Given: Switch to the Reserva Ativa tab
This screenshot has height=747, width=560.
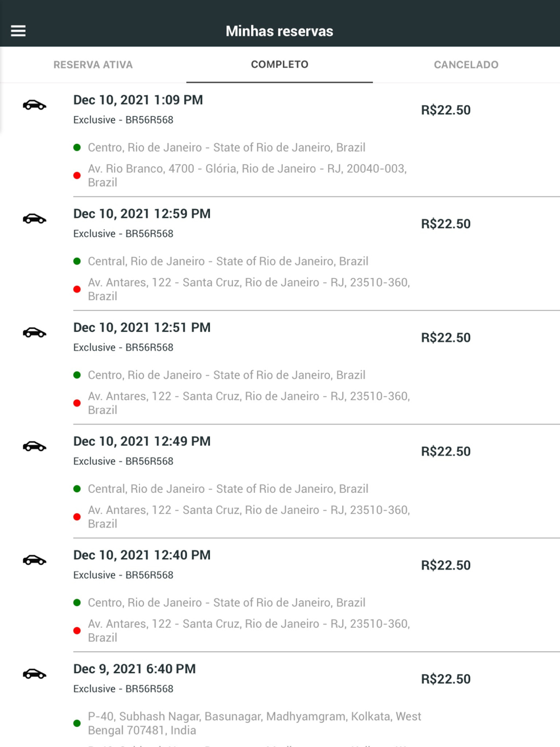Looking at the screenshot, I should (x=93, y=65).
